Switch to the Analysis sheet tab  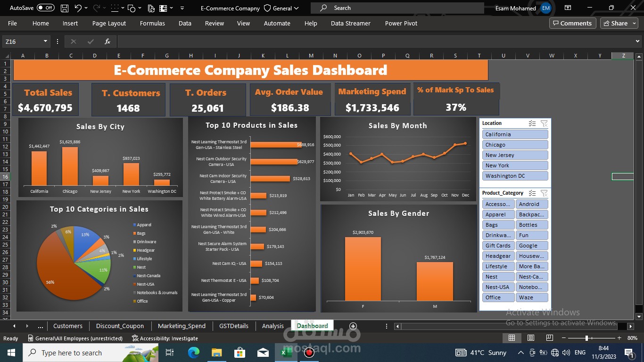[x=273, y=326]
